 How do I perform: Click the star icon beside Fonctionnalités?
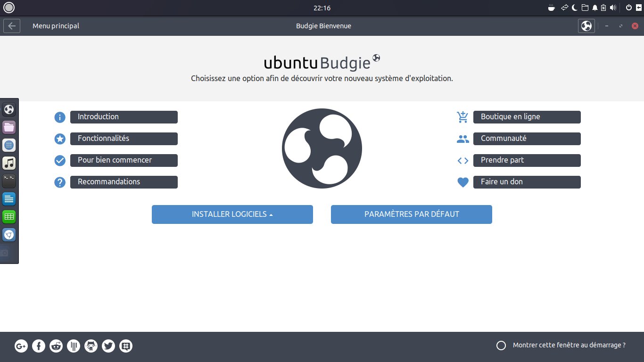tap(60, 139)
